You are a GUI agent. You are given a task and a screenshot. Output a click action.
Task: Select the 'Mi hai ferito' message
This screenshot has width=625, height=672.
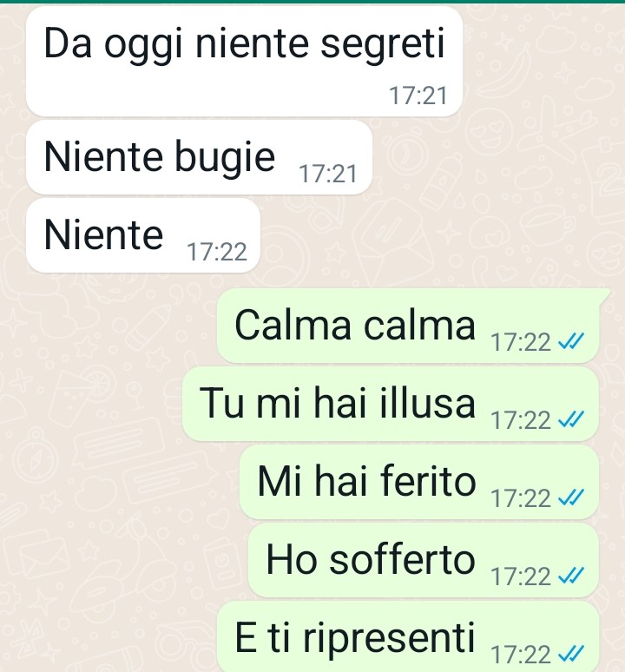click(419, 482)
